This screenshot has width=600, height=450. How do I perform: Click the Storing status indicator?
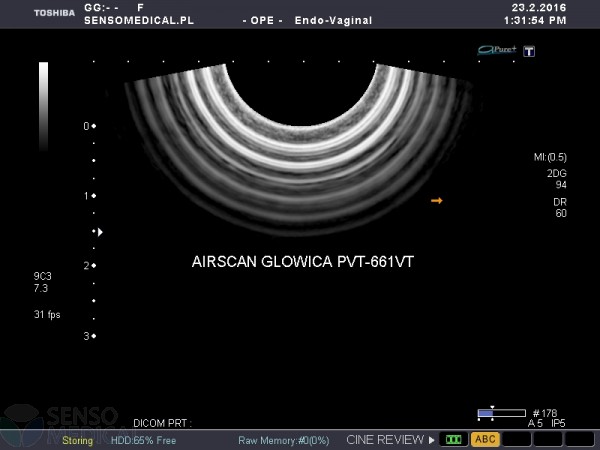point(77,440)
